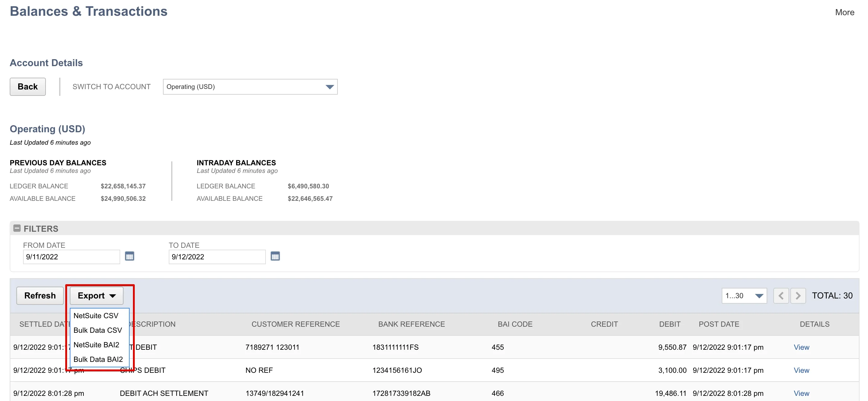The width and height of the screenshot is (868, 401).
Task: Select Bulk Data BAI2 export option
Action: pyautogui.click(x=98, y=359)
